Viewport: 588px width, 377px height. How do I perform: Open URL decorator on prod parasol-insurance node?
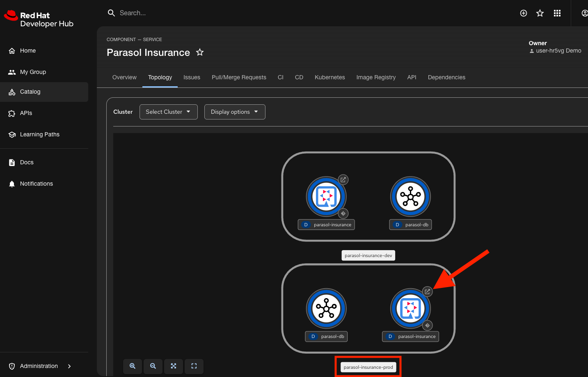coord(427,291)
